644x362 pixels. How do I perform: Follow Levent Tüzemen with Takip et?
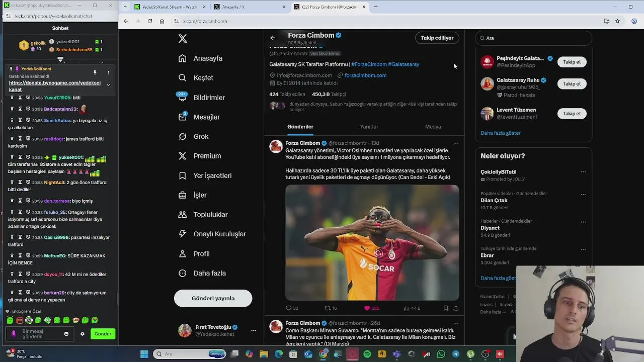click(572, 114)
